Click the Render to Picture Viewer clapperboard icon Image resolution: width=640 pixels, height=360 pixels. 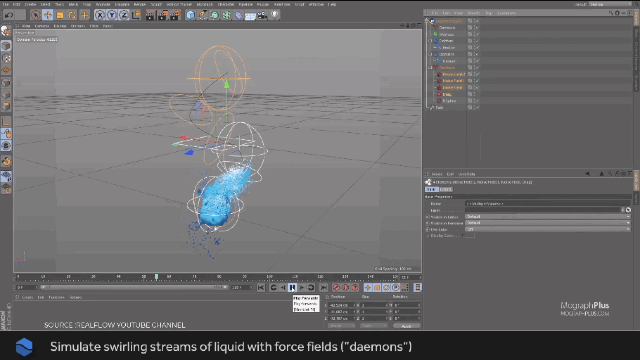[x=162, y=15]
